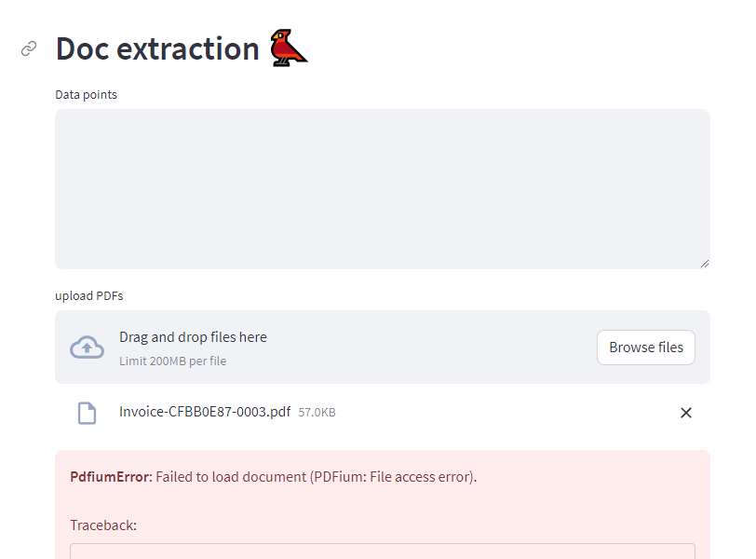Image resolution: width=756 pixels, height=559 pixels.
Task: Click the Drag and drop files here text
Action: (193, 337)
